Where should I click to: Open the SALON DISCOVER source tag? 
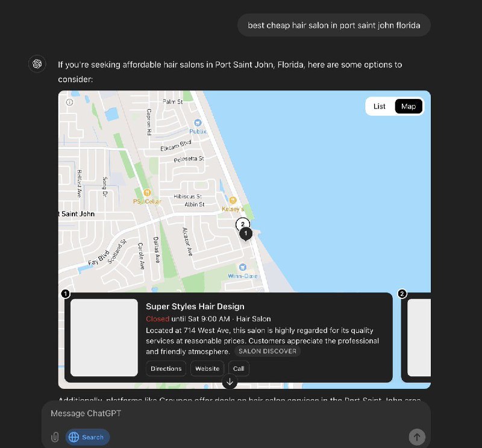267,351
